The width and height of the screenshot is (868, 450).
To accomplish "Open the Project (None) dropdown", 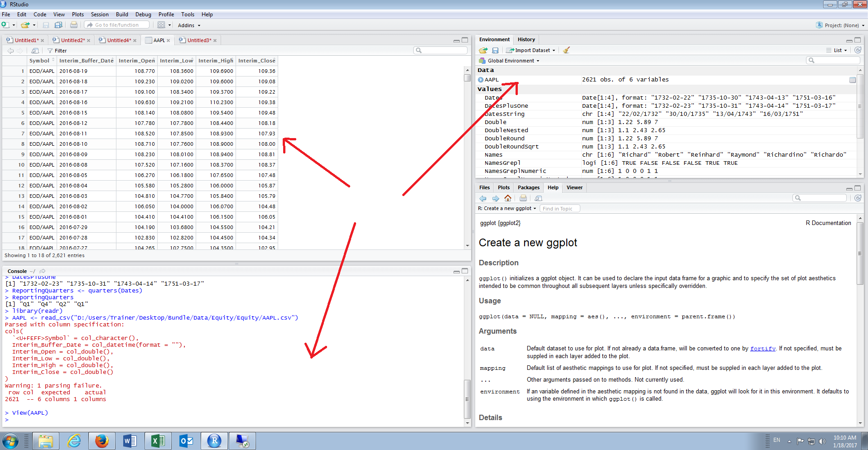I will tap(840, 25).
